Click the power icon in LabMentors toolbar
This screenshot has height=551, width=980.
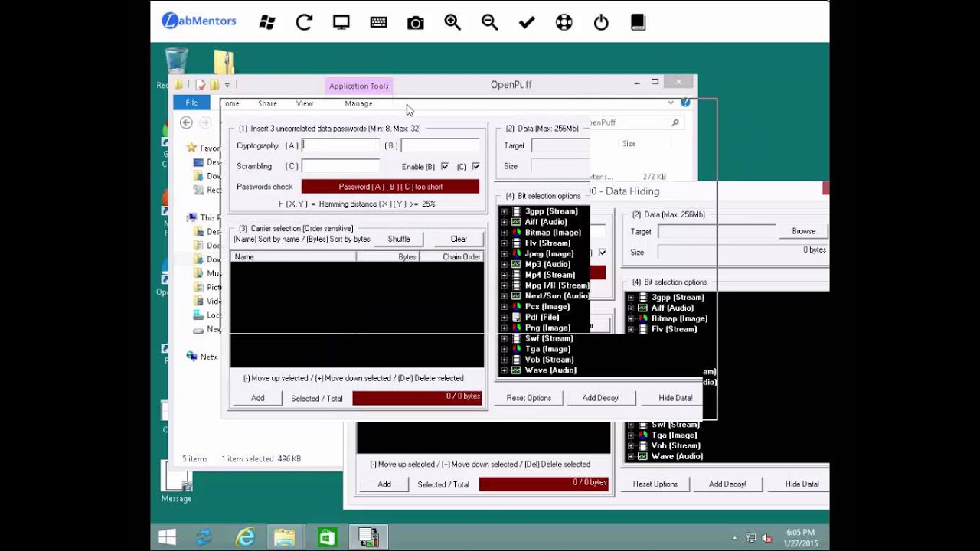[x=601, y=22]
